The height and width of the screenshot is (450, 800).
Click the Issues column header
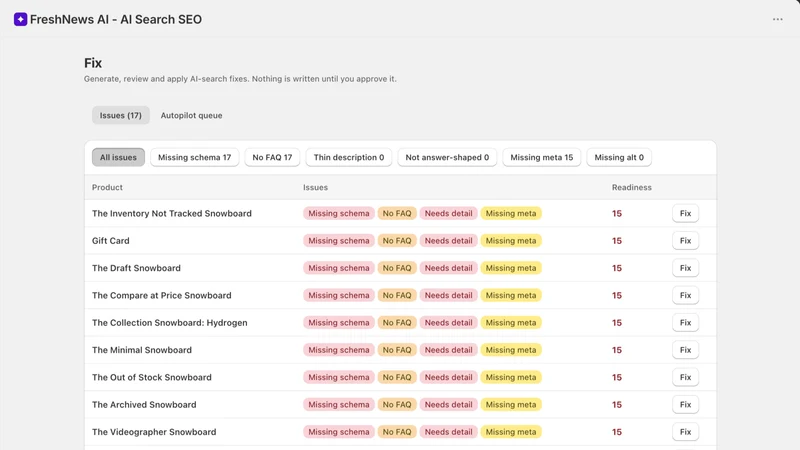pos(315,187)
